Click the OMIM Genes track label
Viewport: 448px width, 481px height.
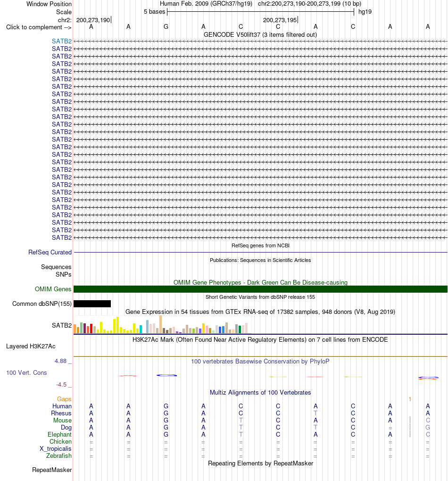(x=53, y=289)
